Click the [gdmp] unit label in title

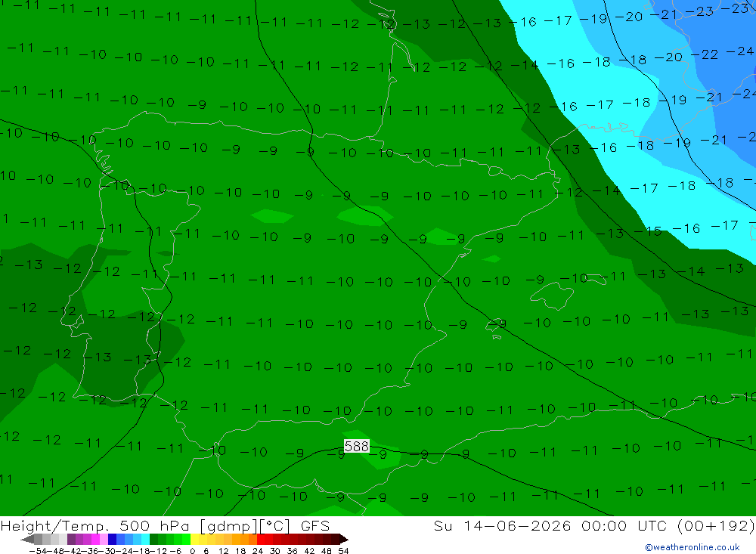[x=228, y=526]
